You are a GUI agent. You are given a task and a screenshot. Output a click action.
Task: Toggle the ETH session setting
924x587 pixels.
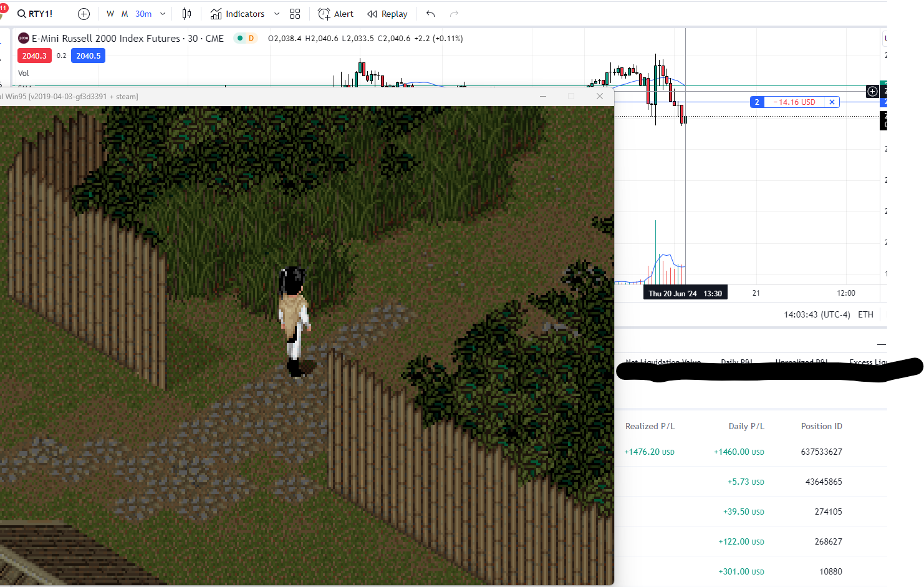tap(865, 314)
